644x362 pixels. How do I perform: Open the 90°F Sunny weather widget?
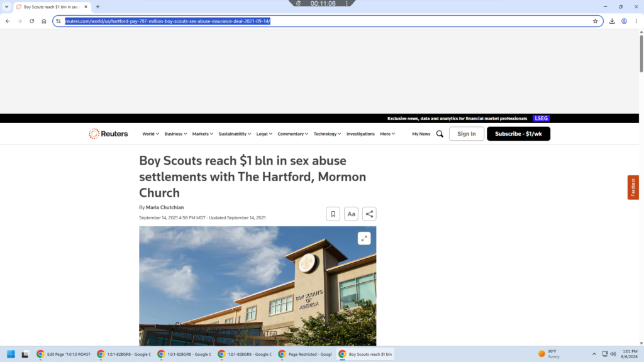pyautogui.click(x=549, y=354)
